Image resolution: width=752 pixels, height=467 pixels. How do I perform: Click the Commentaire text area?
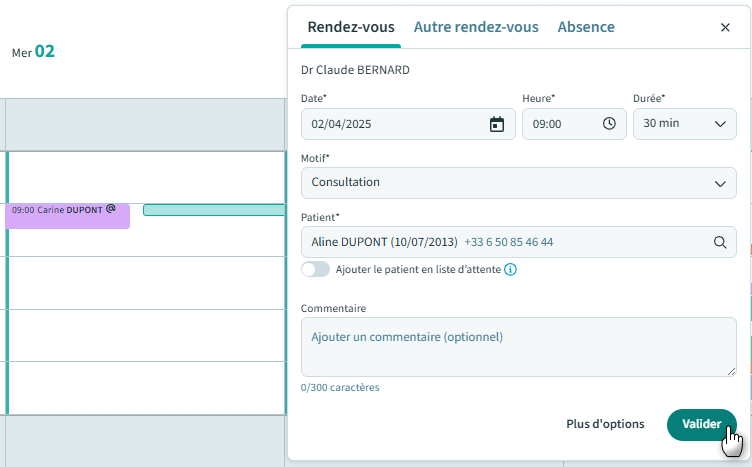point(518,347)
